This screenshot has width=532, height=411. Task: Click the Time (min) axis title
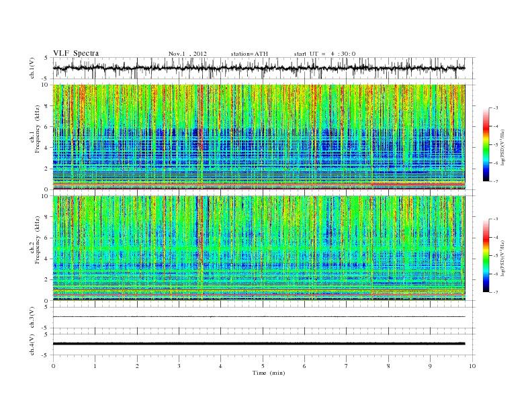tap(269, 373)
